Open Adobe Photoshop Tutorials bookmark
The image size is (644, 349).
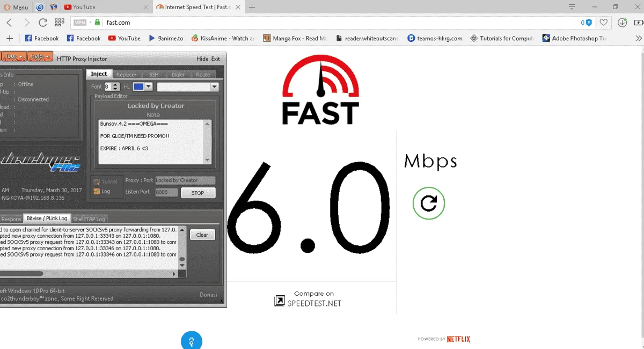point(575,38)
